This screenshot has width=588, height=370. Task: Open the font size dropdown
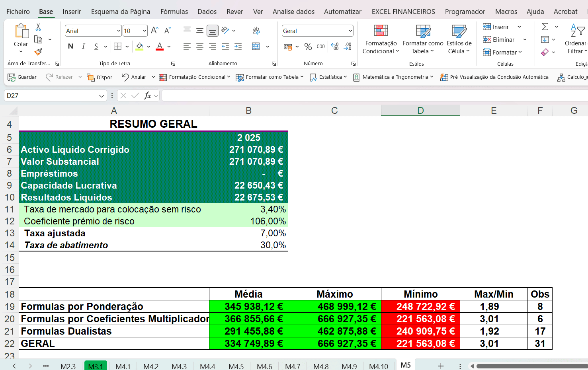145,31
